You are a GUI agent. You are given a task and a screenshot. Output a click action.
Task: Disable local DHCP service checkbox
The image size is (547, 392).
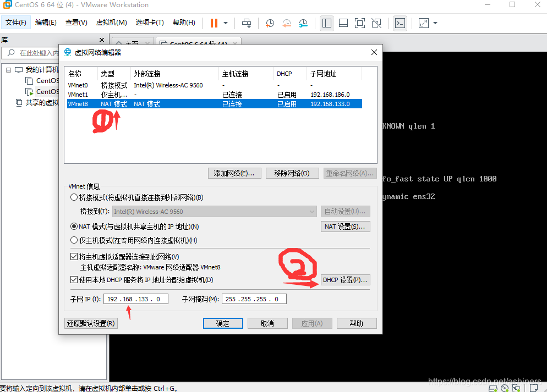[74, 279]
